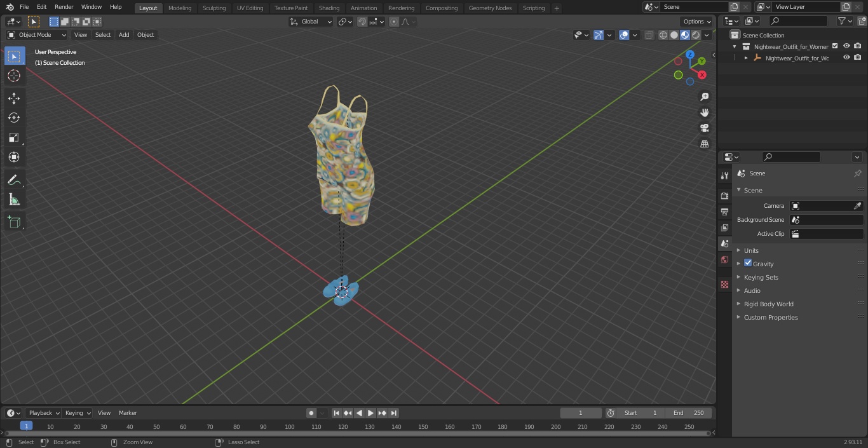The image size is (868, 448).
Task: Enable or disable the Gravity checkbox
Action: coord(748,263)
